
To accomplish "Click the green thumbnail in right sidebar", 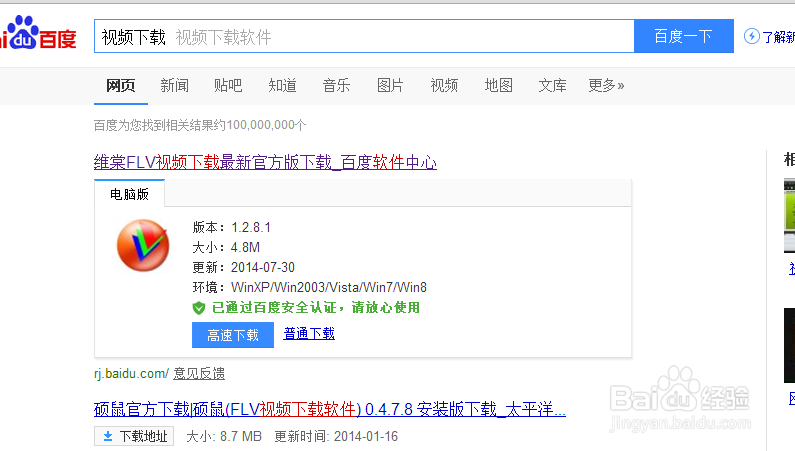I will tap(789, 215).
